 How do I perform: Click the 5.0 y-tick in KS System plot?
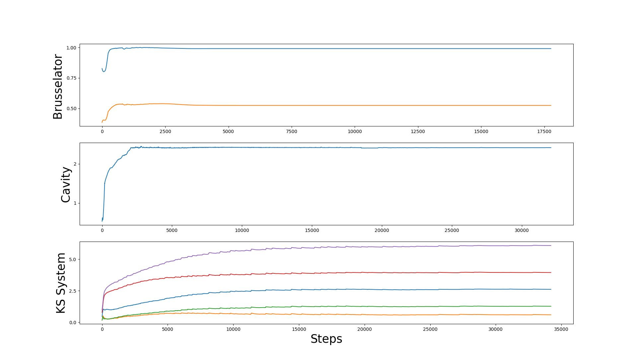coord(72,259)
